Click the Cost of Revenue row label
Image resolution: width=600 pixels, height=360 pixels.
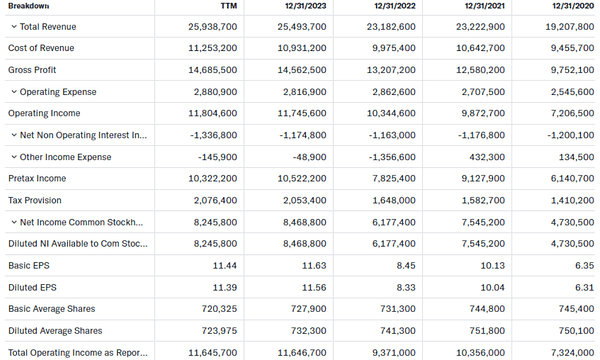point(41,48)
